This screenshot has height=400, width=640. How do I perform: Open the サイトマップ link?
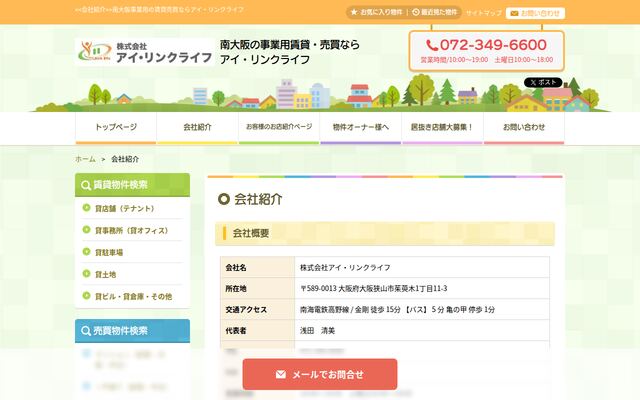483,13
